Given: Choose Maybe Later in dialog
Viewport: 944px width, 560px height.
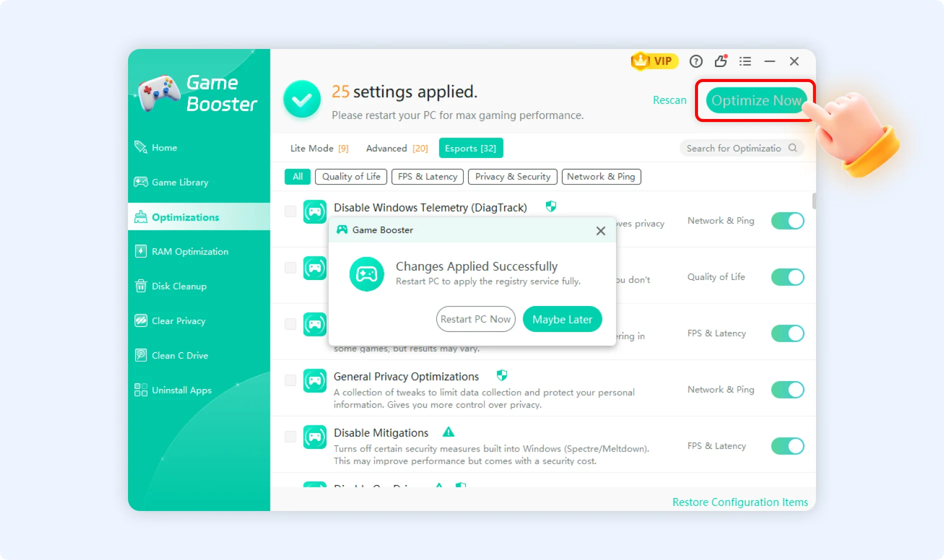Looking at the screenshot, I should (x=562, y=319).
